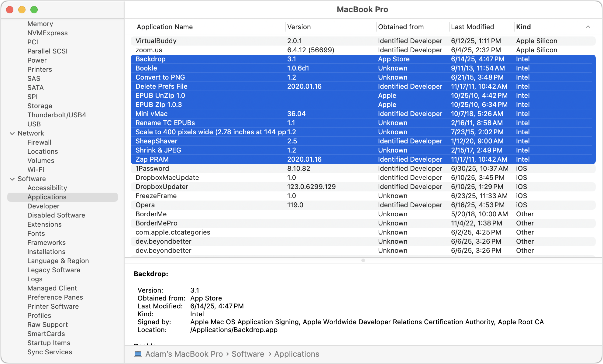Click the laptop icon in the path bar
The image size is (603, 364).
point(138,354)
